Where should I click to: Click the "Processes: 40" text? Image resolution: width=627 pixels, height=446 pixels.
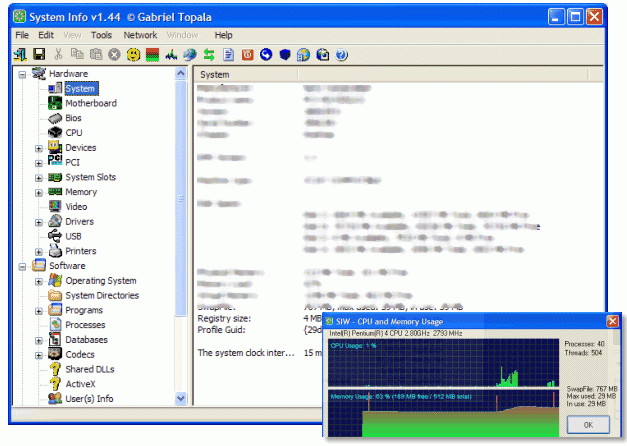tap(584, 344)
